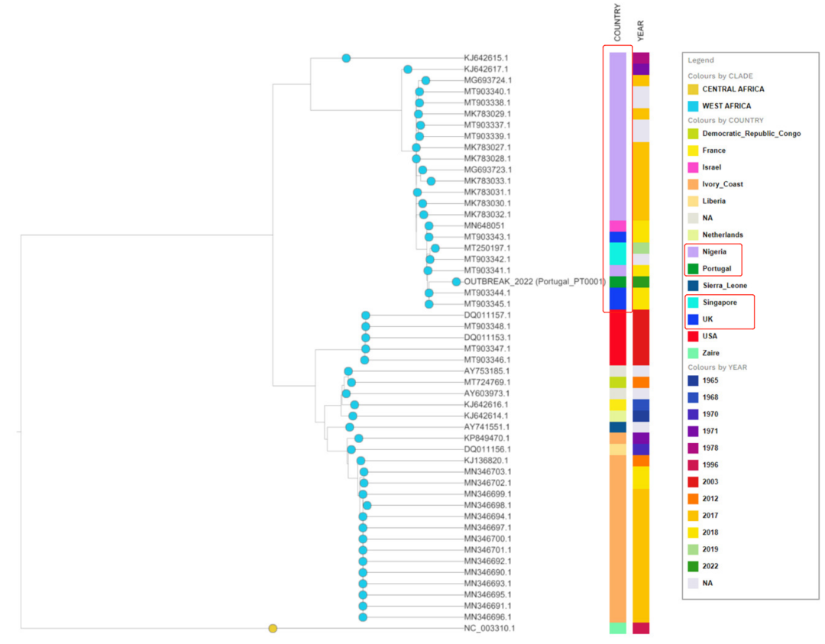Select the node circle of MN346698.1
Screen dimensions: 825x644
367,506
